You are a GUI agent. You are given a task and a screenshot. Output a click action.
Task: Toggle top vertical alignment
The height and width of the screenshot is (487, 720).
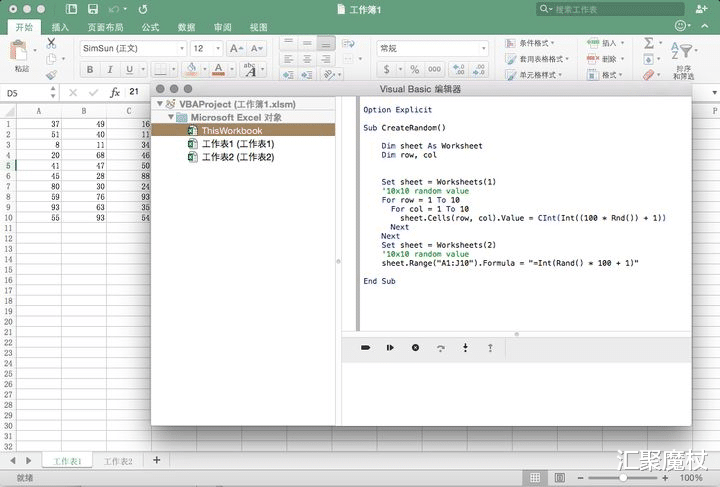click(x=288, y=44)
